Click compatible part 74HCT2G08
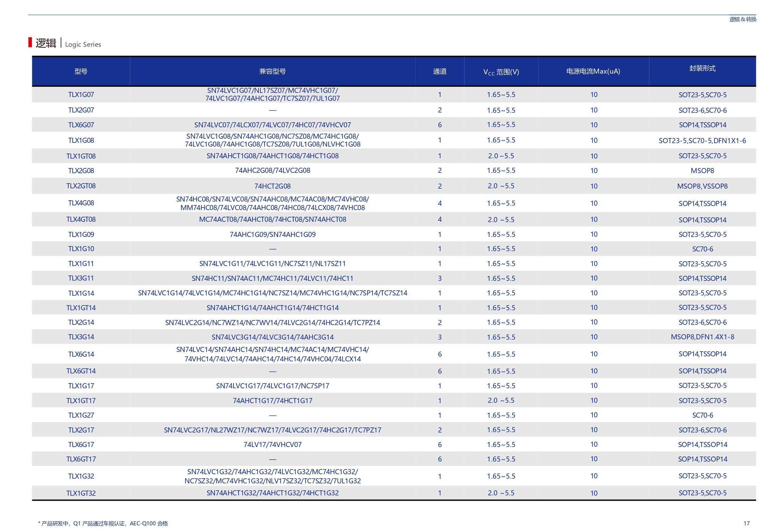Viewport: 784px width, 532px height. (272, 186)
